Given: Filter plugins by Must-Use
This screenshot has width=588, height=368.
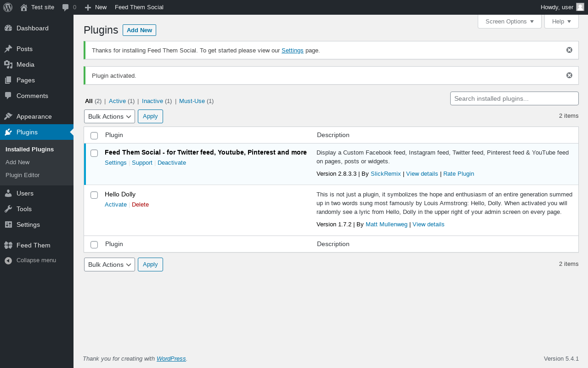Looking at the screenshot, I should pyautogui.click(x=192, y=101).
